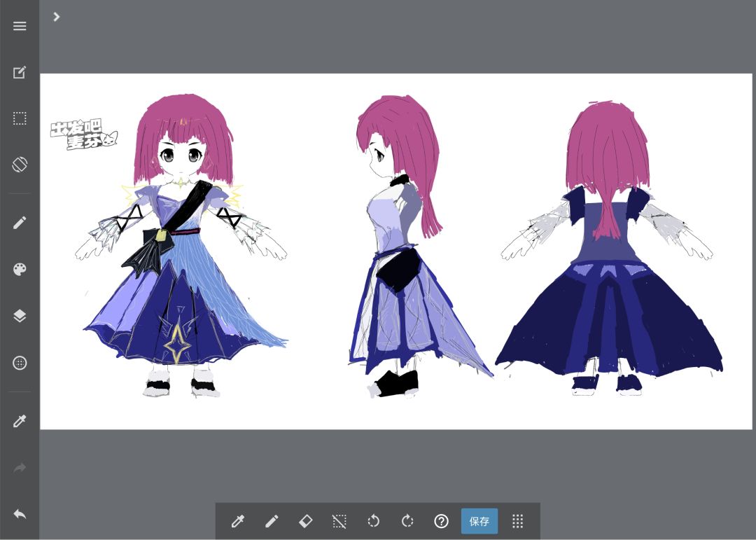
Task: Open the color palette
Action: tap(20, 269)
